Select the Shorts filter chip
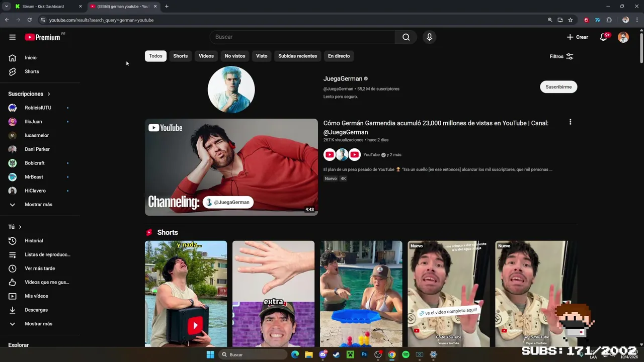This screenshot has height=362, width=644. click(180, 56)
